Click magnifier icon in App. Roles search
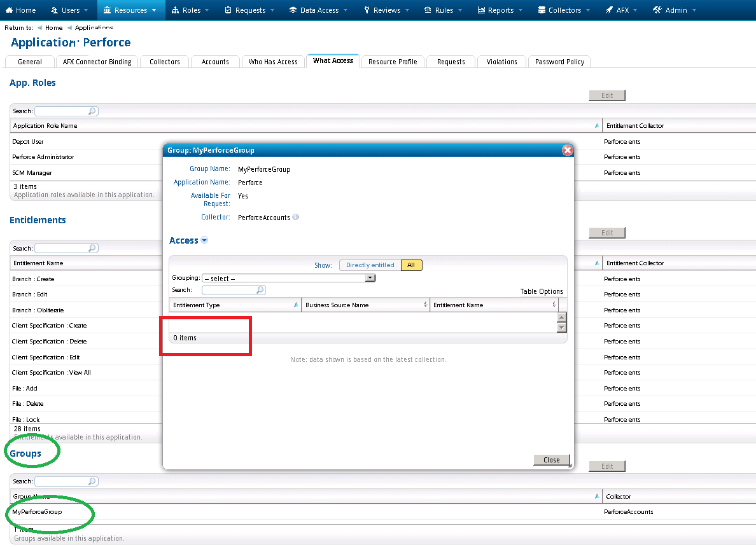 click(92, 111)
